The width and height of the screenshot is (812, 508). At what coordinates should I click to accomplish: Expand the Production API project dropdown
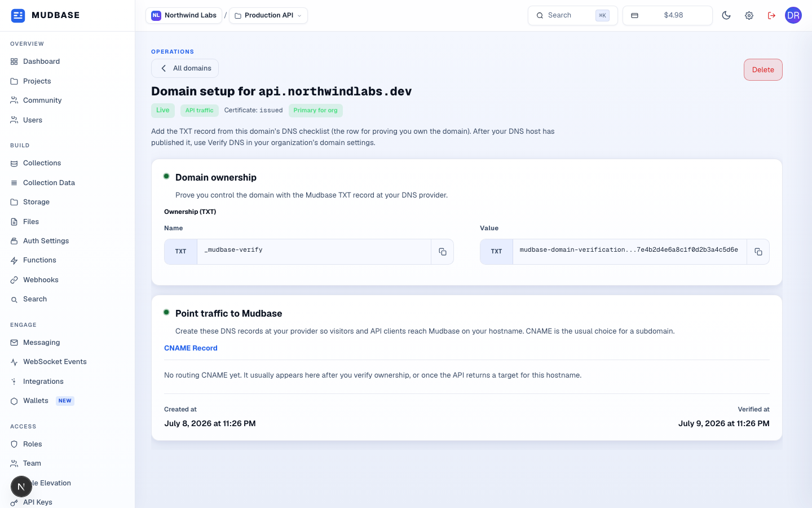pos(268,15)
